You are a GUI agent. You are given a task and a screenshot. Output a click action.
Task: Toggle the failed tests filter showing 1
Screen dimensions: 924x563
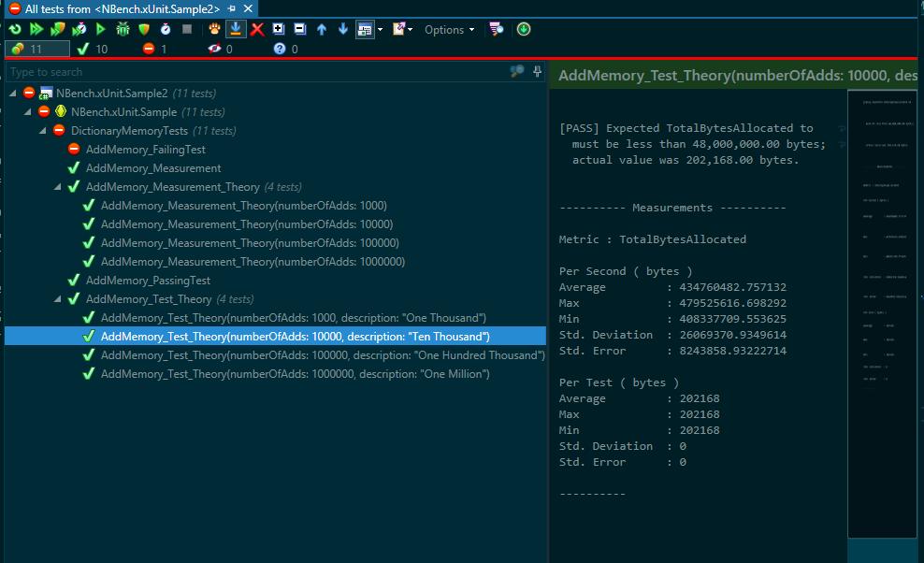155,49
